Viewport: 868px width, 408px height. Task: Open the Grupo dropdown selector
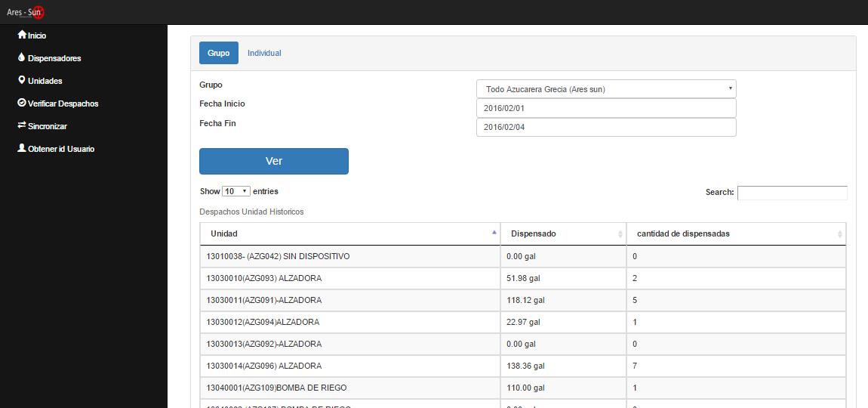pos(606,89)
